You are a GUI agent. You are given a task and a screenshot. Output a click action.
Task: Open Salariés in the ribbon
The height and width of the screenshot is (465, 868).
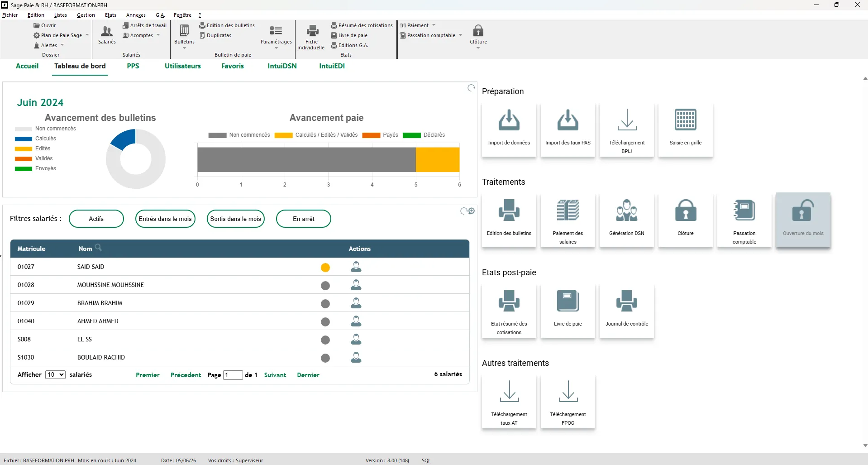107,35
